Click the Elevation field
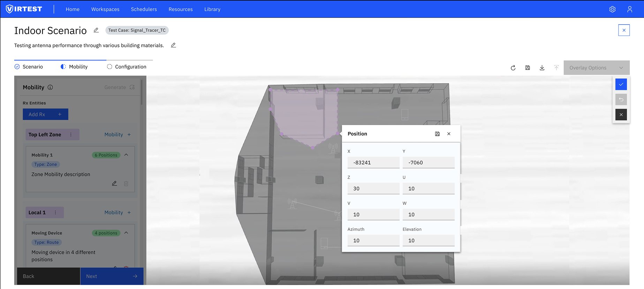The image size is (644, 289). tap(429, 241)
